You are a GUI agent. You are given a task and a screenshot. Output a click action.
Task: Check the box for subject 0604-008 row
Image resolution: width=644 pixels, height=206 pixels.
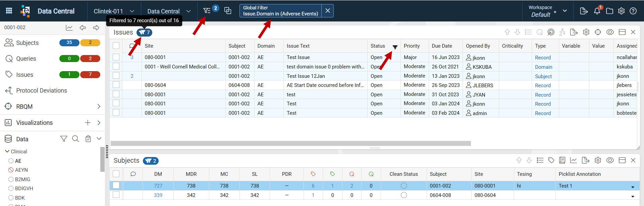pos(116,195)
